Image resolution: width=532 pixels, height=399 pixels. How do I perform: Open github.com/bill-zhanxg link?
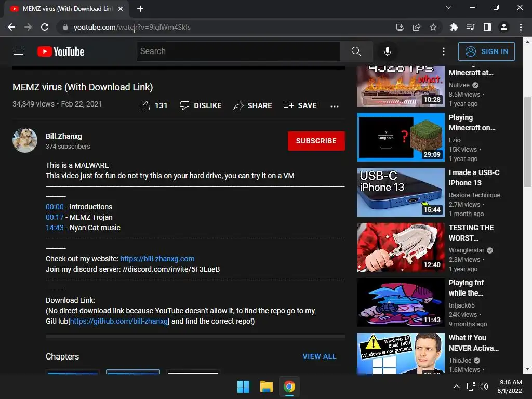tap(119, 321)
